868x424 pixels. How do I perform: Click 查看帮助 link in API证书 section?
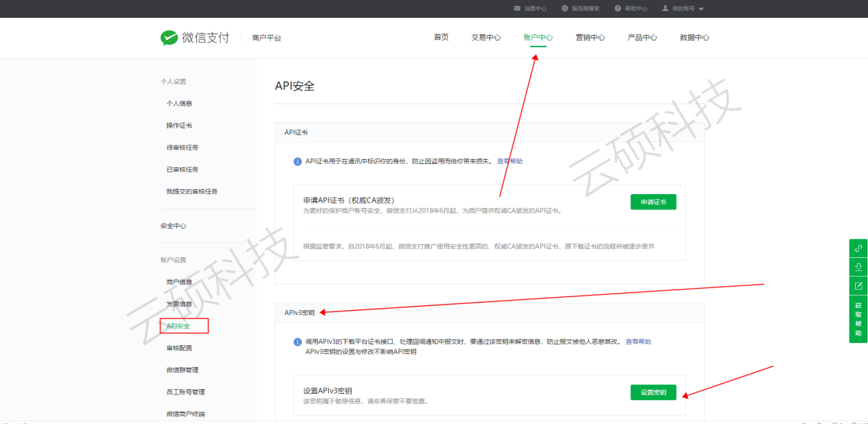click(509, 161)
